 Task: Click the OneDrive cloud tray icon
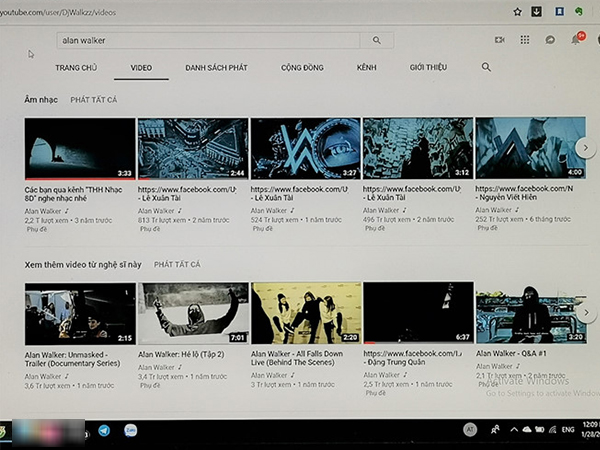(527, 430)
